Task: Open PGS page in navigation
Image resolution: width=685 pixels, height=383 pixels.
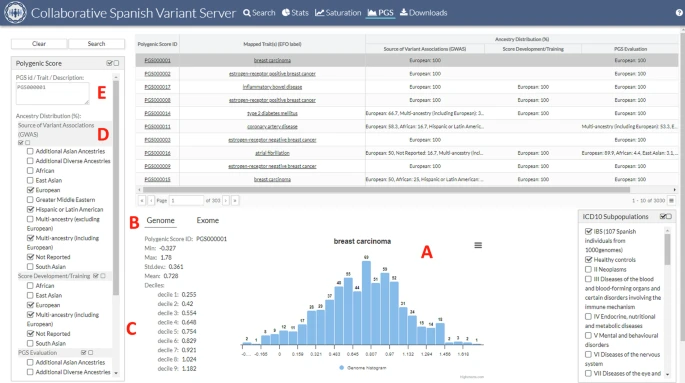Action: (381, 13)
